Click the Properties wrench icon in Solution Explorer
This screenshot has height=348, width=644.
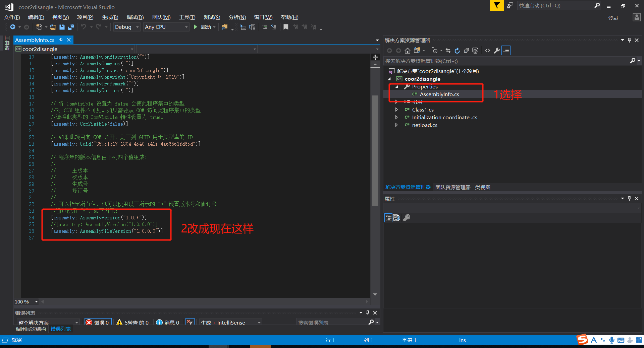(x=497, y=51)
